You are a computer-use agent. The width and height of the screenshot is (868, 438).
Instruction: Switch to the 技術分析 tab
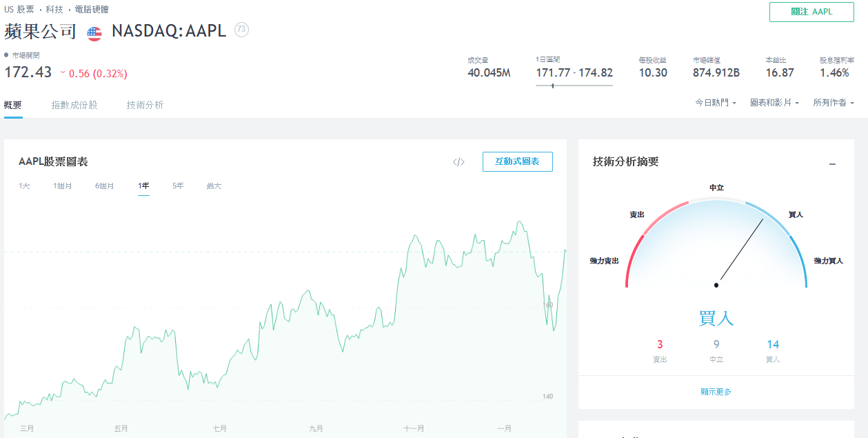click(x=145, y=105)
